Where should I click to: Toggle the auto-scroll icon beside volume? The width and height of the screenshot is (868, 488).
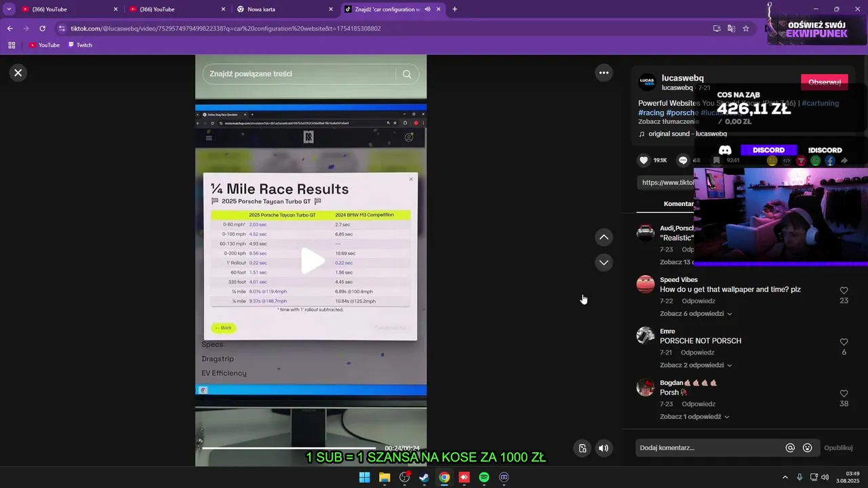point(583,448)
